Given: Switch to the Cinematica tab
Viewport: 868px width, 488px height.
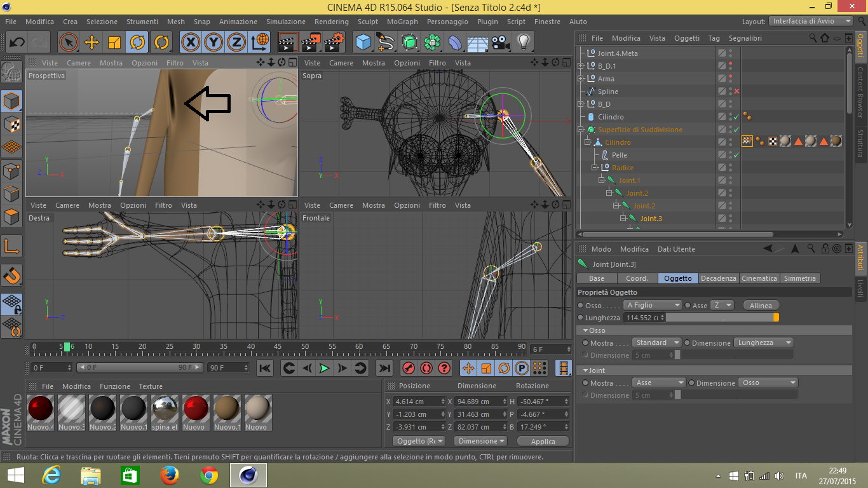Looking at the screenshot, I should [x=759, y=278].
